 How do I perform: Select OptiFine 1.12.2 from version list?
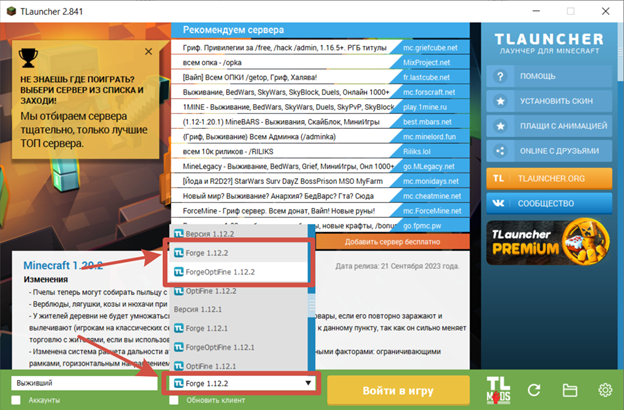coord(238,291)
